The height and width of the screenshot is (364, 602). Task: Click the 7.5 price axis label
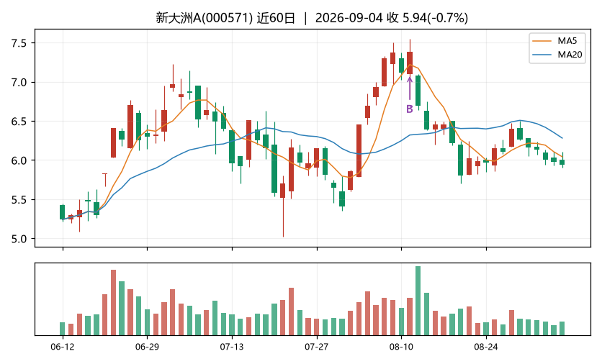tap(19, 43)
